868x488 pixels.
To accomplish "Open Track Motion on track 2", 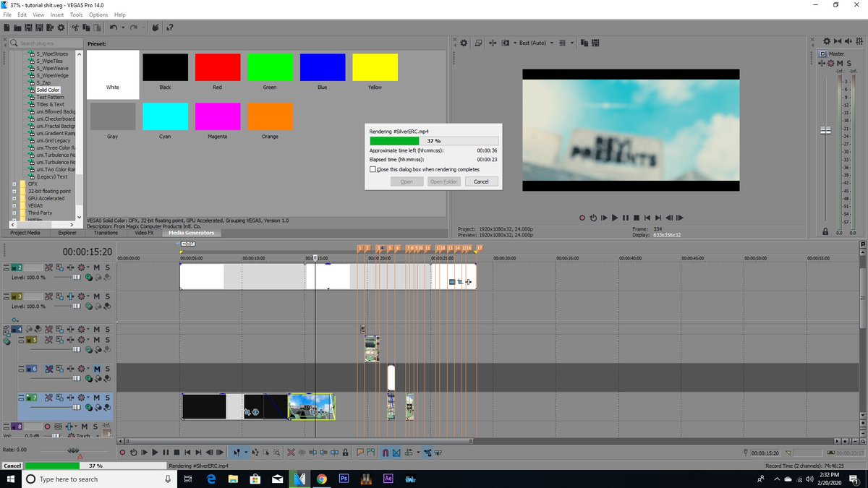I will [59, 267].
